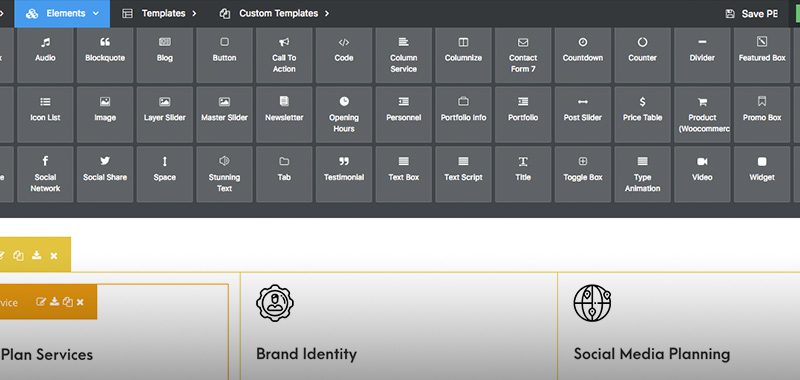Choose the Call To Action element
The image size is (800, 380).
pyautogui.click(x=284, y=55)
